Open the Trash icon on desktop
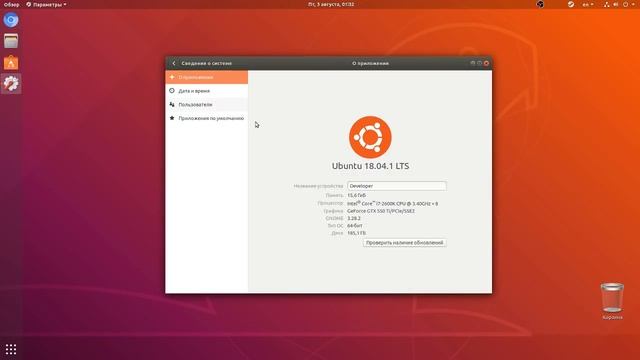The height and width of the screenshot is (360, 640). (x=612, y=298)
